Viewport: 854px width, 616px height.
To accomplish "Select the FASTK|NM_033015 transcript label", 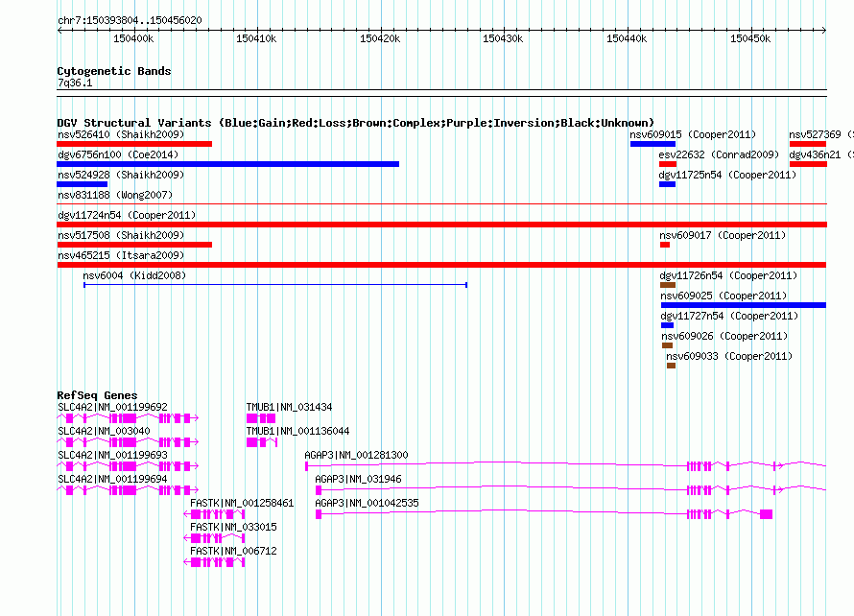I will (233, 527).
